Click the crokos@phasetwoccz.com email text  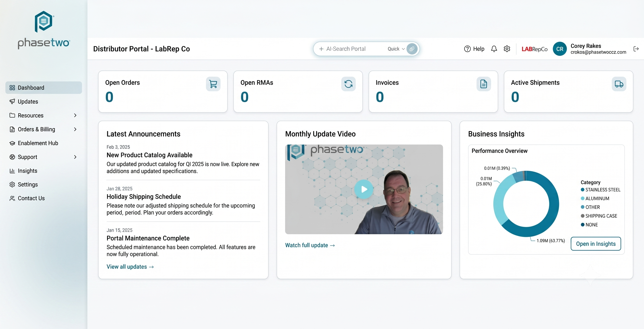tap(598, 52)
